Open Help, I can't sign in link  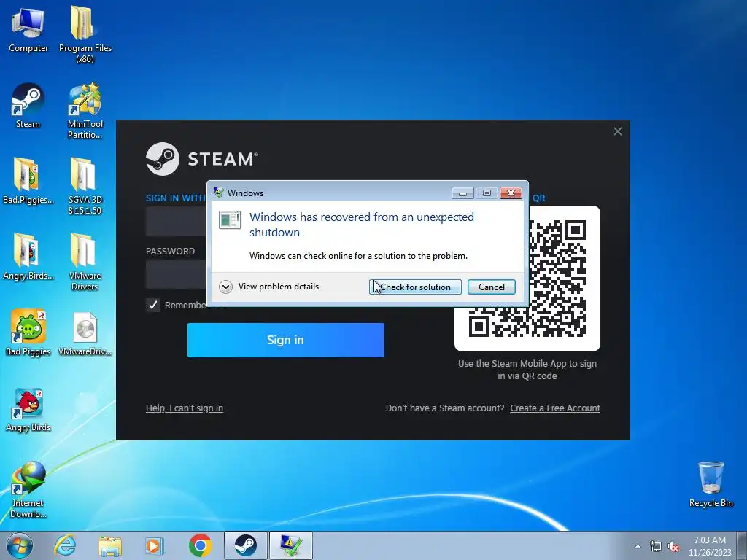point(185,408)
